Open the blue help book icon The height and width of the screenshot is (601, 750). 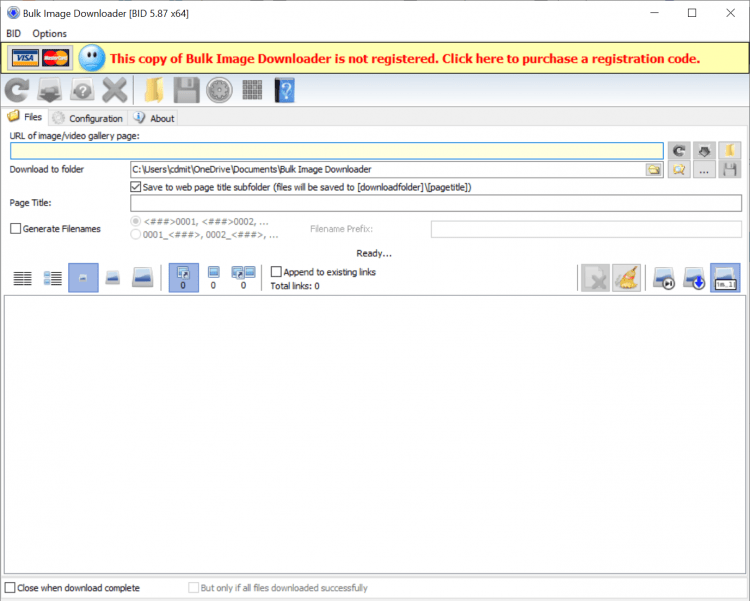pos(285,90)
